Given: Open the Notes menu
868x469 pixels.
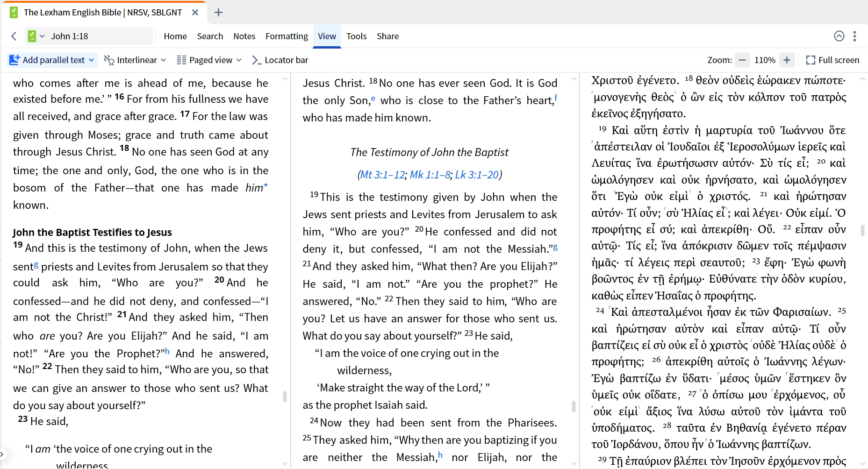Looking at the screenshot, I should click(244, 36).
